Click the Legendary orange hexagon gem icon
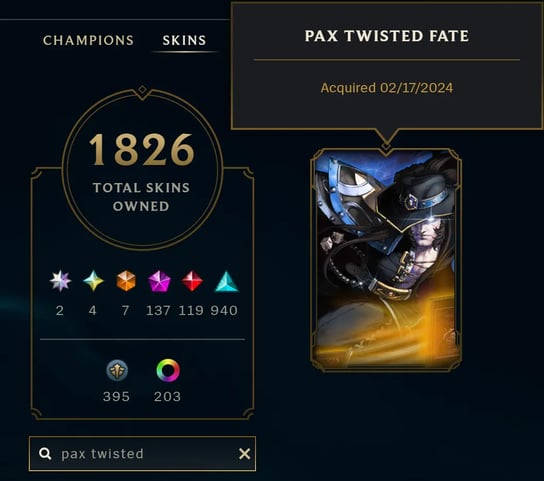 coord(126,281)
